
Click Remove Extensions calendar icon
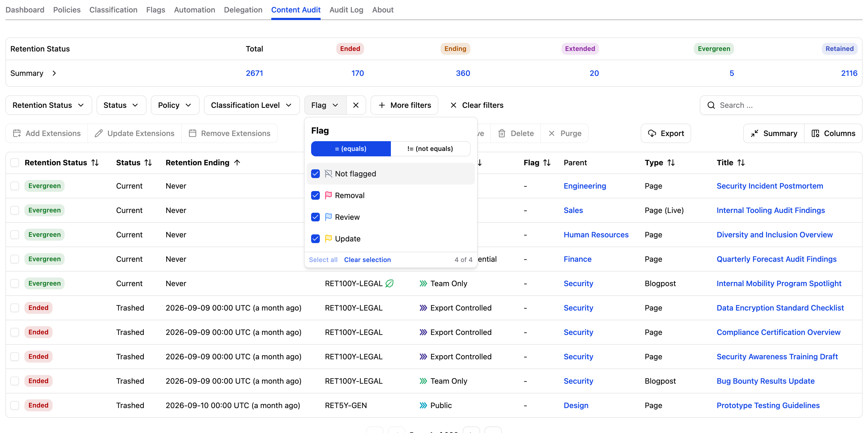(192, 133)
